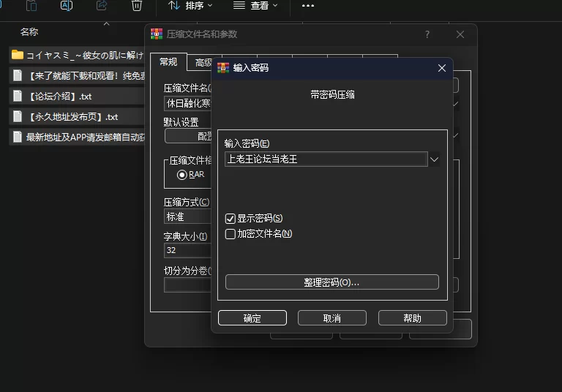This screenshot has height=392, width=562.
Task: Click the 压缩文件名 input field
Action: coord(187,104)
